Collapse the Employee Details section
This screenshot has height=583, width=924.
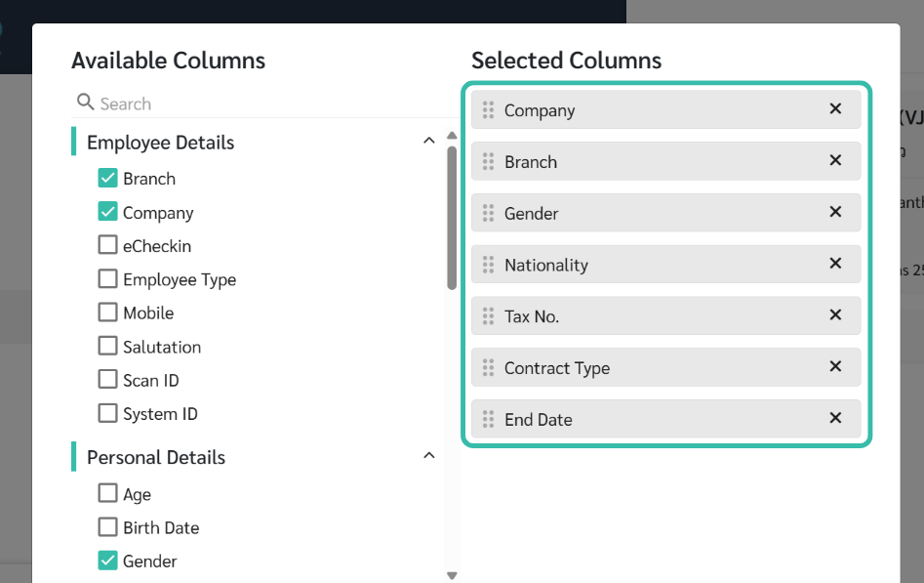[x=429, y=141]
